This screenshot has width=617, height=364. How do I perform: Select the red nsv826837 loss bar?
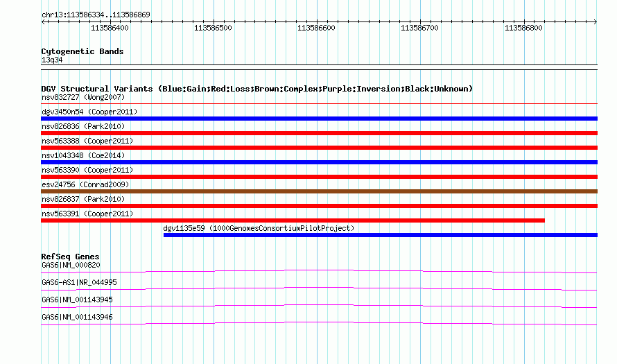tap(319, 206)
